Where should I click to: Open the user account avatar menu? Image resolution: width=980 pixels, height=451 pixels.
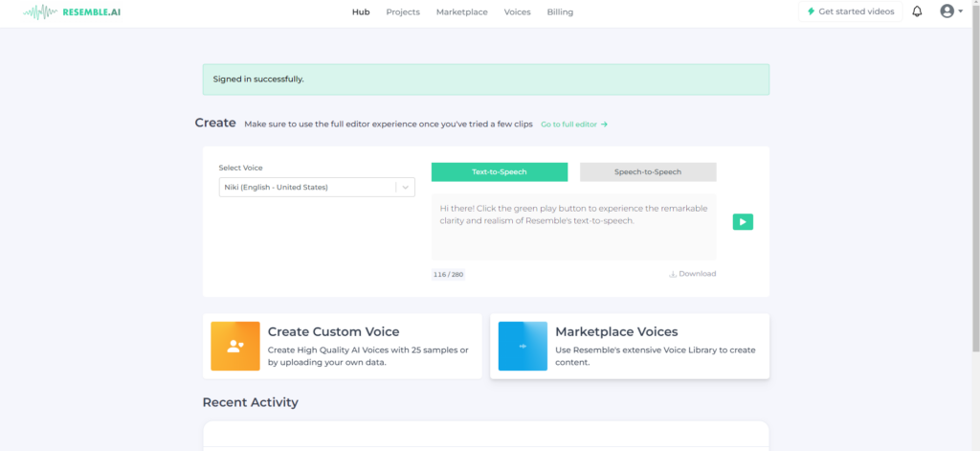(x=947, y=11)
